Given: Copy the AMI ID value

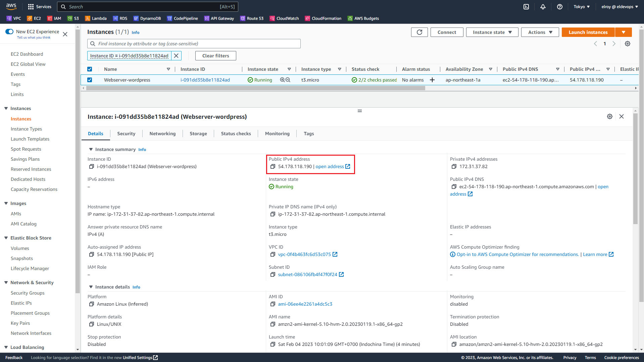Looking at the screenshot, I should [273, 304].
